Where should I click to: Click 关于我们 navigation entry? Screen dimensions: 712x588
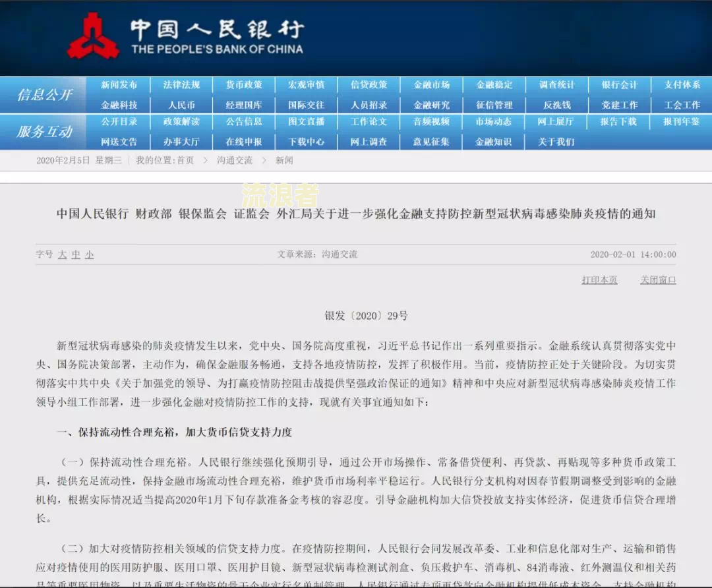pos(556,142)
